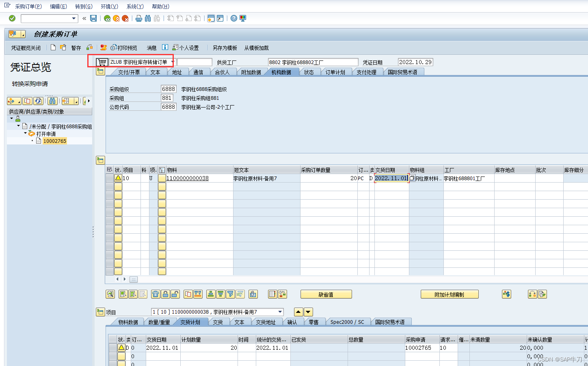This screenshot has width=588, height=366.
Task: Collapse the /未分配 tree node
Action: 18,126
